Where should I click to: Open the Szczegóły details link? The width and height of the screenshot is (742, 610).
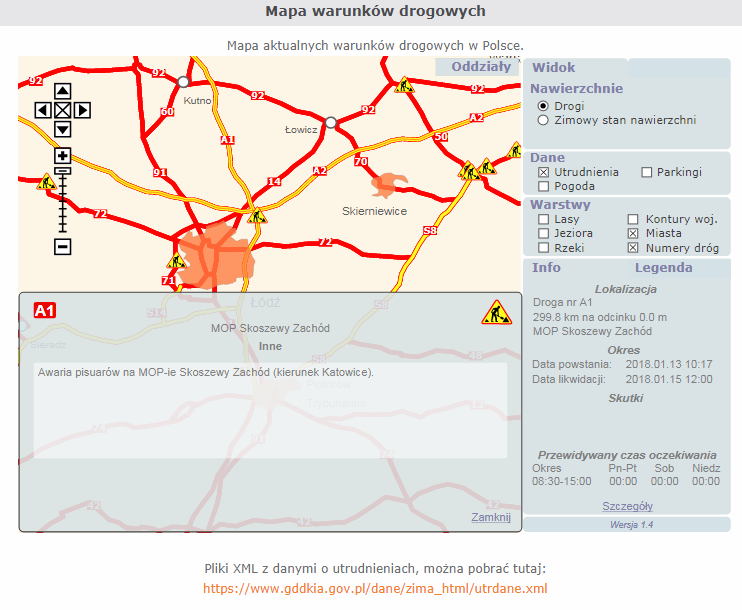(x=627, y=506)
